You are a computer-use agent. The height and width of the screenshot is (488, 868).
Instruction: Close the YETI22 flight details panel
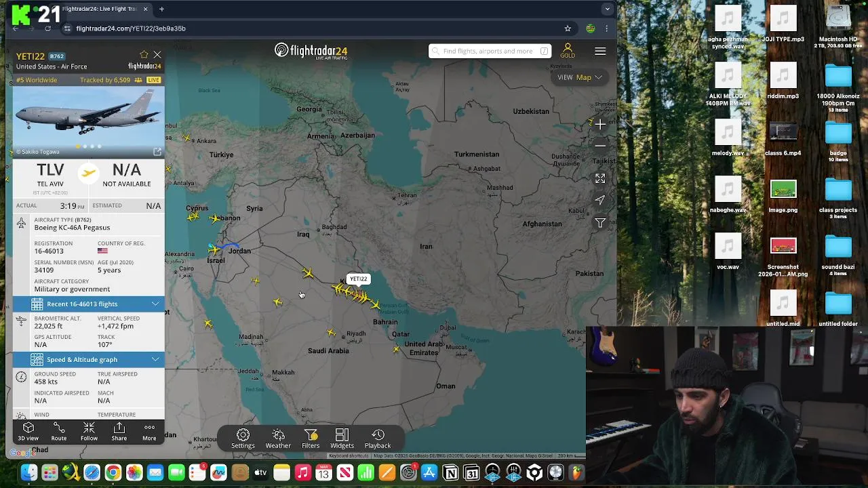[157, 55]
